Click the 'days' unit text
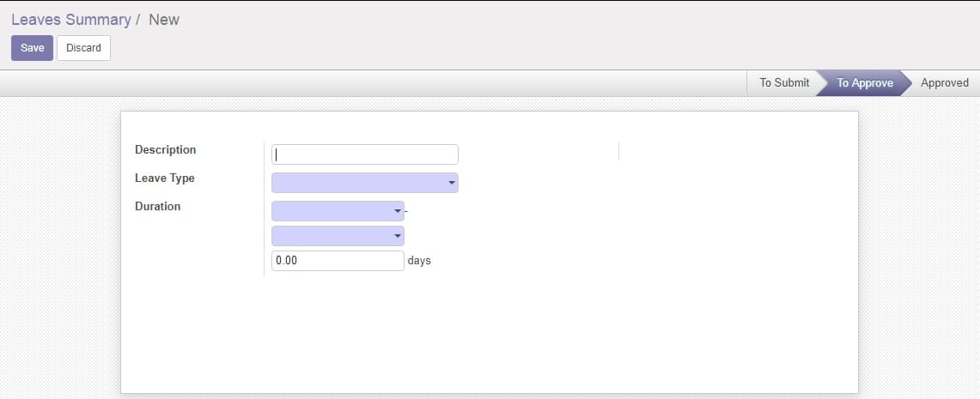The image size is (980, 399). tap(419, 261)
